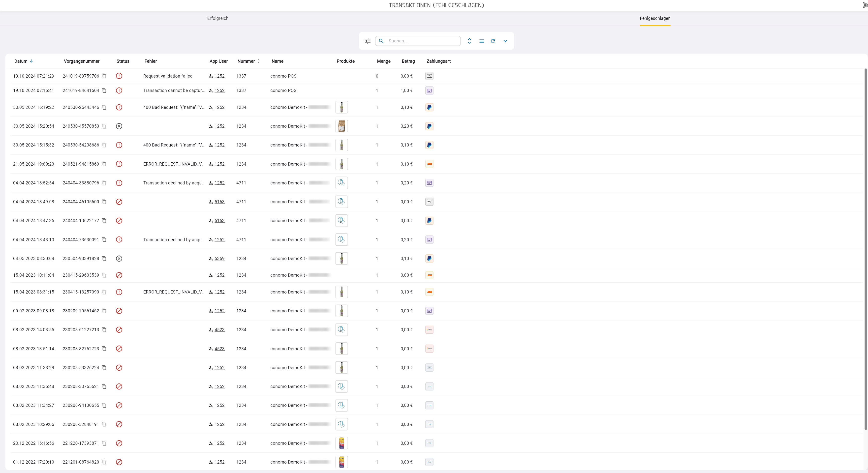Click error status icon for 241019-89759706
Image resolution: width=868 pixels, height=473 pixels.
[119, 76]
